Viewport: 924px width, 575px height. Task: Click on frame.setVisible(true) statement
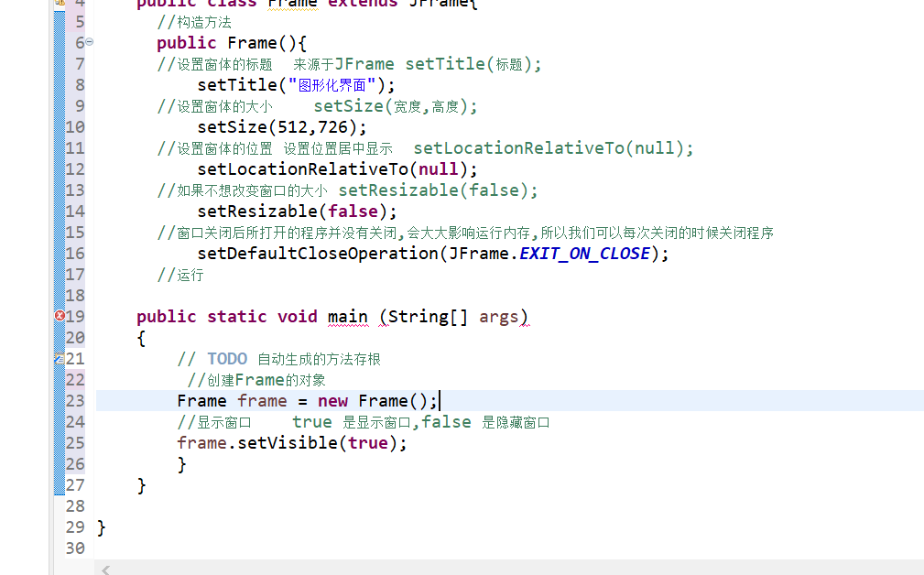tap(291, 443)
